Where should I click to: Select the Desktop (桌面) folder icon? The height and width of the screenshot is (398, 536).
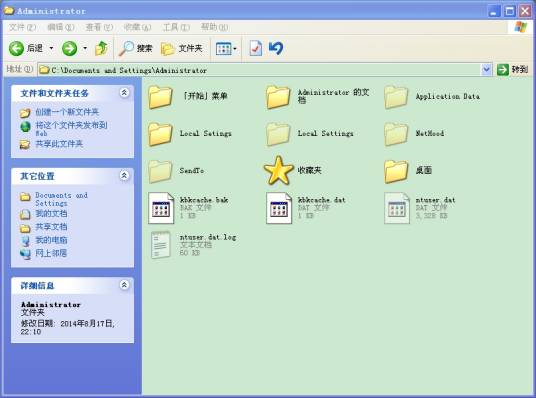tap(396, 171)
